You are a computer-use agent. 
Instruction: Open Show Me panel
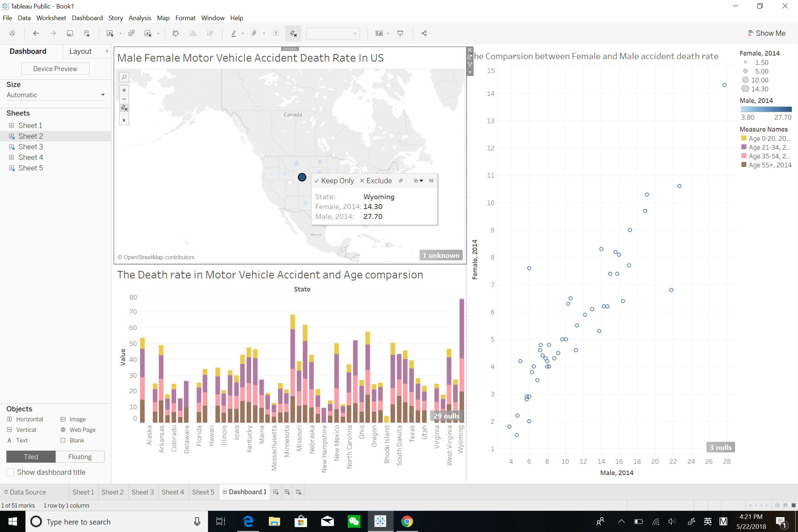766,34
